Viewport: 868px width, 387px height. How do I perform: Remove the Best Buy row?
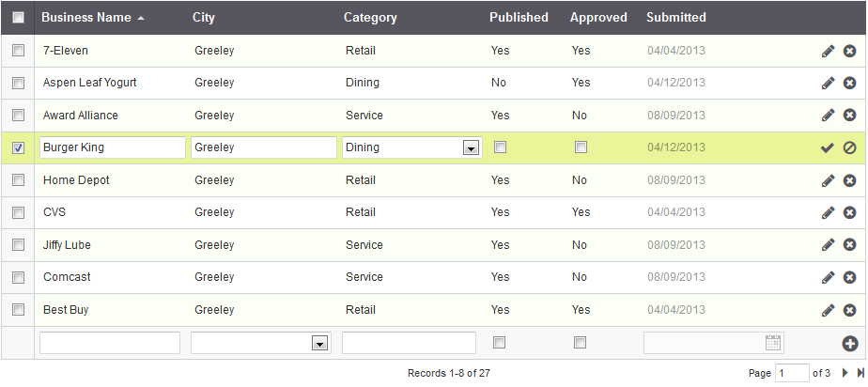[x=849, y=310]
